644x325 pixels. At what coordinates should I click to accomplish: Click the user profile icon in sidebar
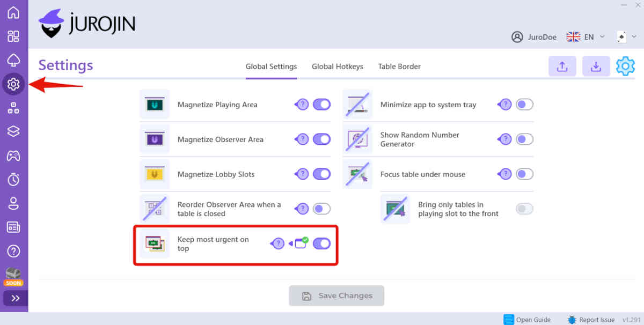pyautogui.click(x=13, y=203)
